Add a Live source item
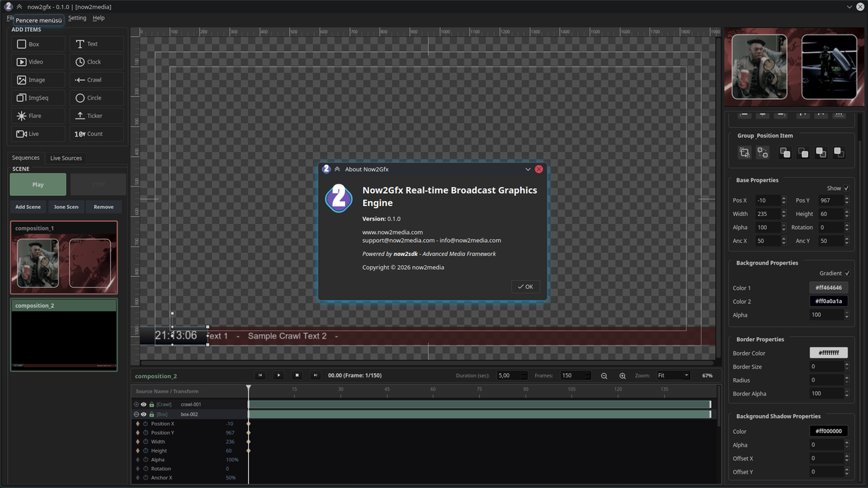Image resolution: width=868 pixels, height=488 pixels. pyautogui.click(x=38, y=134)
